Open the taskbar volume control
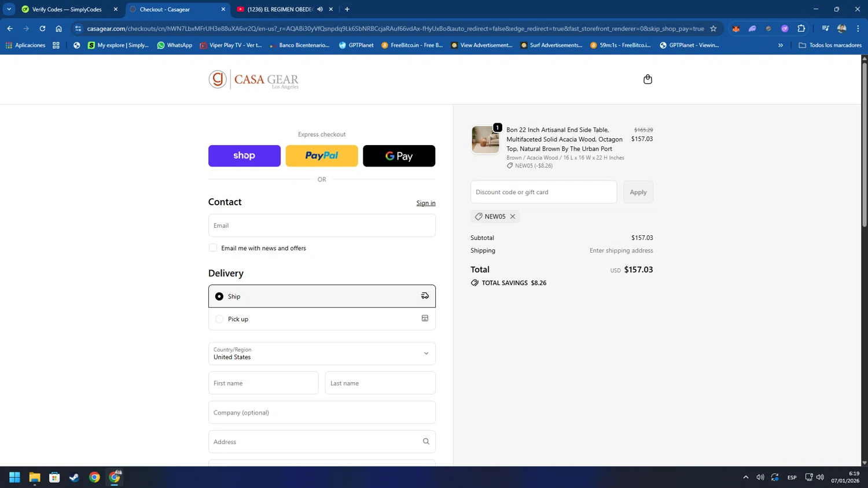The image size is (868, 488). coord(820,477)
